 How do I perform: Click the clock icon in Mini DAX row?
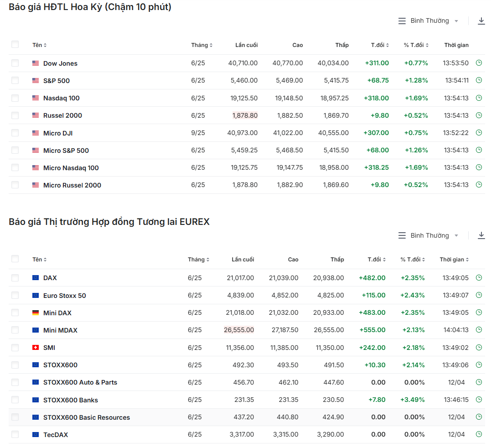tap(479, 313)
